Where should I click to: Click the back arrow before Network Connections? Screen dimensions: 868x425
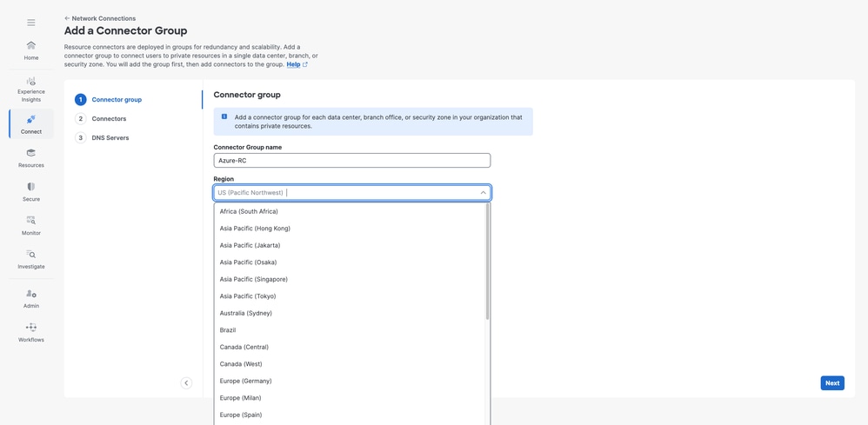coord(67,18)
